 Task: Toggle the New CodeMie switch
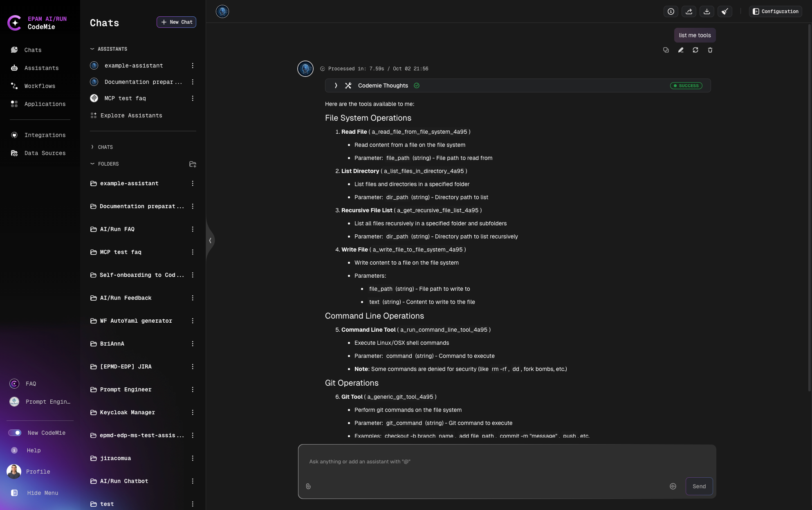pos(15,433)
